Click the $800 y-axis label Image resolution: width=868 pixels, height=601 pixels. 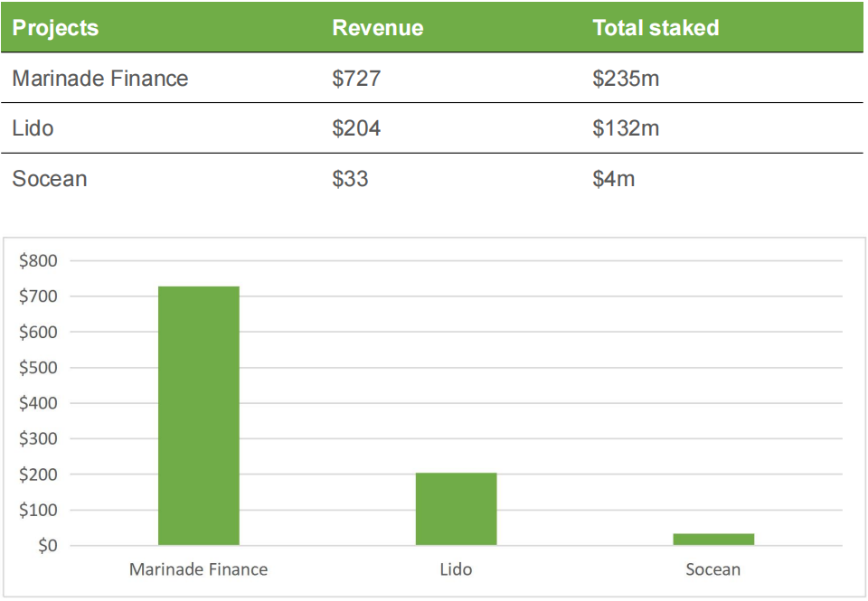pos(38,260)
